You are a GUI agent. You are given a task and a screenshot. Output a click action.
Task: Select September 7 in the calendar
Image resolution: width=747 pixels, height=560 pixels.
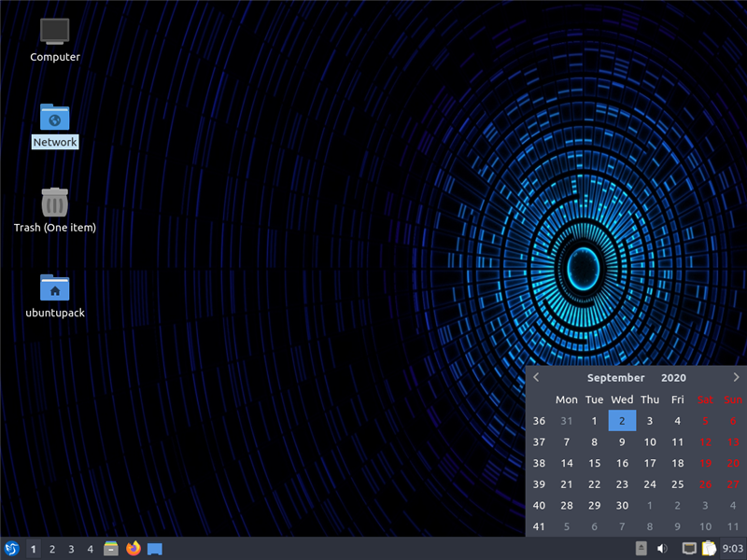pos(567,441)
